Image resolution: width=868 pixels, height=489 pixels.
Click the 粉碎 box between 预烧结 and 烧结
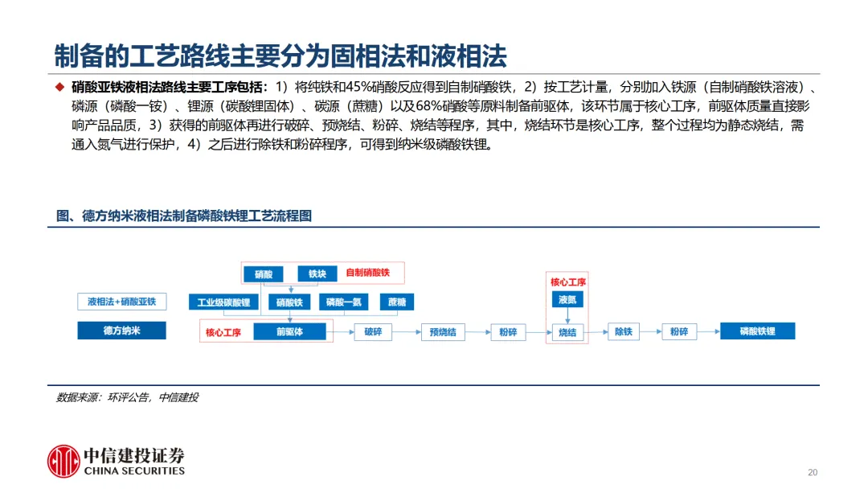pyautogui.click(x=508, y=332)
